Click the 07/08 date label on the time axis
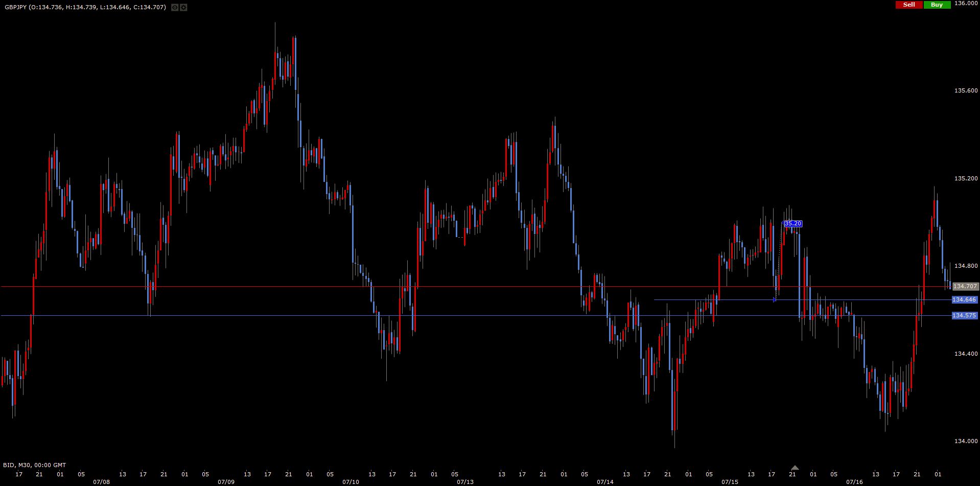The height and width of the screenshot is (486, 980). click(101, 482)
